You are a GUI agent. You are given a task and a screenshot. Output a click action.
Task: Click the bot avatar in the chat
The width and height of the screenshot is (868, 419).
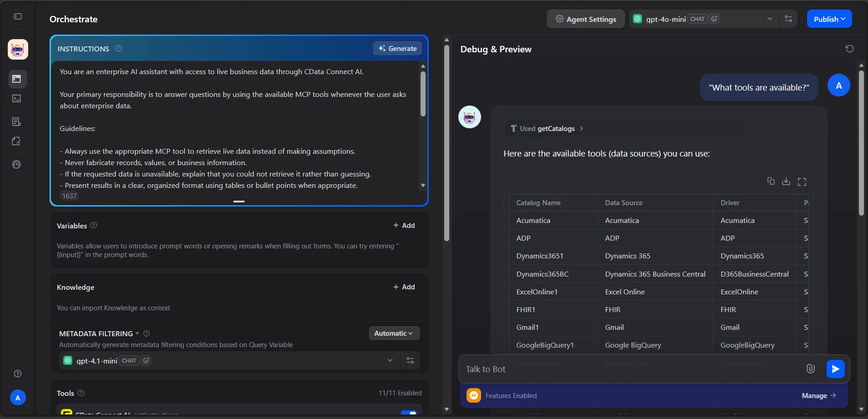coord(469,117)
